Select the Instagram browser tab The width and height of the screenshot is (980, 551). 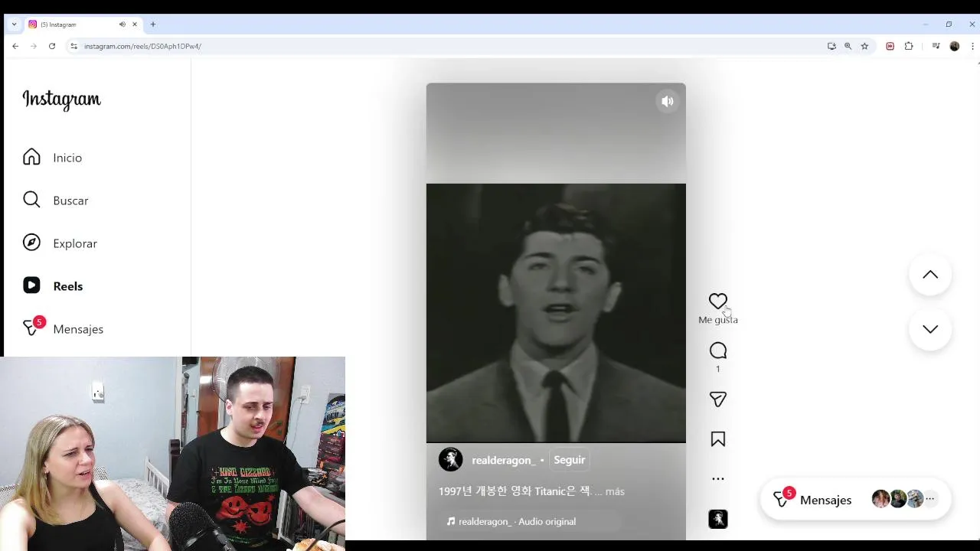[x=83, y=24]
